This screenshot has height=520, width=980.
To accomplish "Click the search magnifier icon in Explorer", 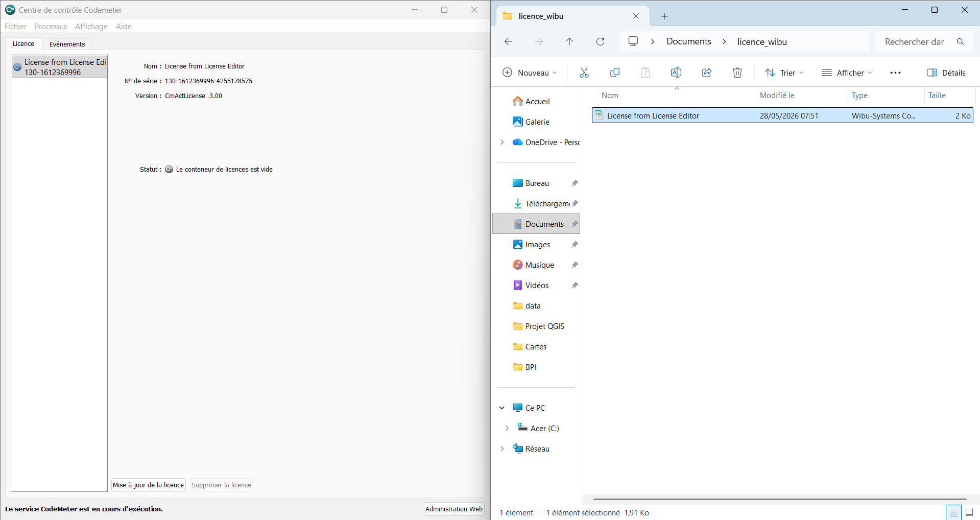I will [x=960, y=42].
